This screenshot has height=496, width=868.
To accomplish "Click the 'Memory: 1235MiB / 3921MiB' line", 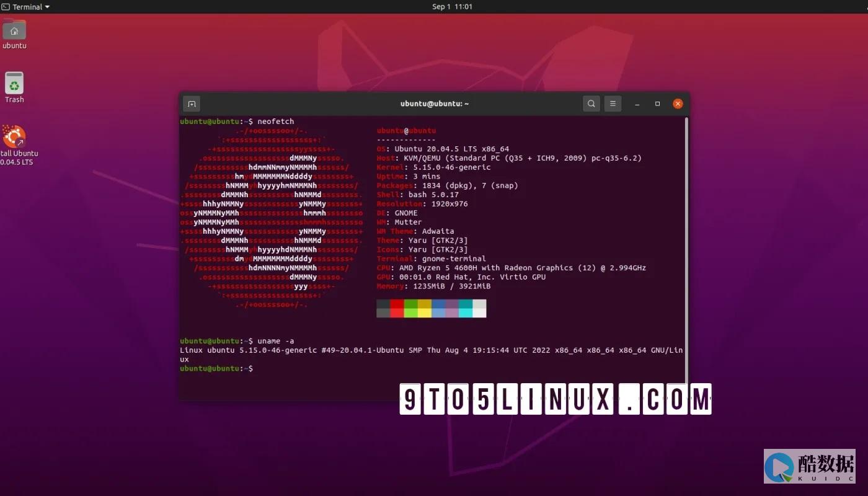I will coord(433,286).
